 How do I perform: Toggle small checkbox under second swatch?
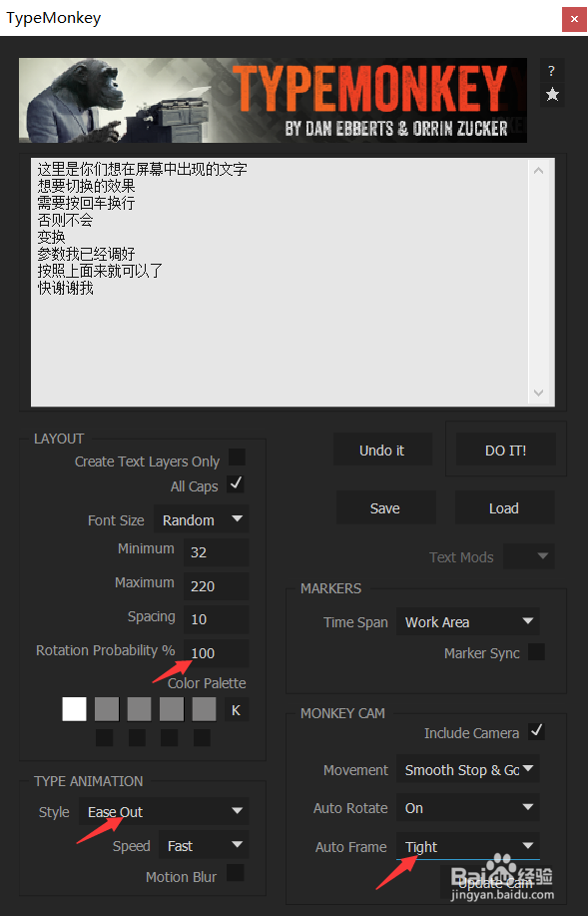105,737
